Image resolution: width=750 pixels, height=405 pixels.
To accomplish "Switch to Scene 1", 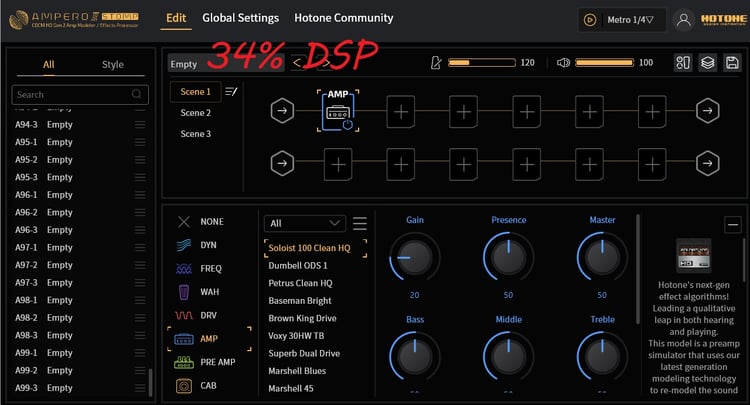I will click(195, 91).
